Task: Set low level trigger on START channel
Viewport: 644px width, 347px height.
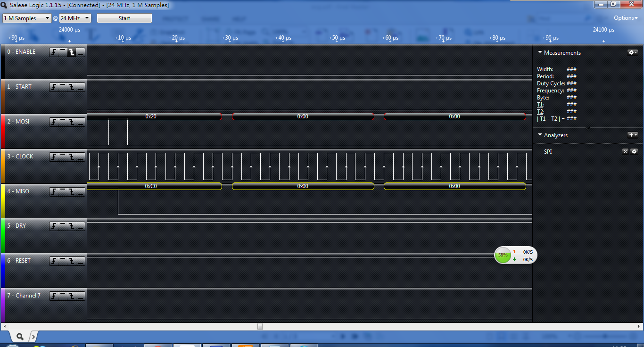Action: pos(81,87)
